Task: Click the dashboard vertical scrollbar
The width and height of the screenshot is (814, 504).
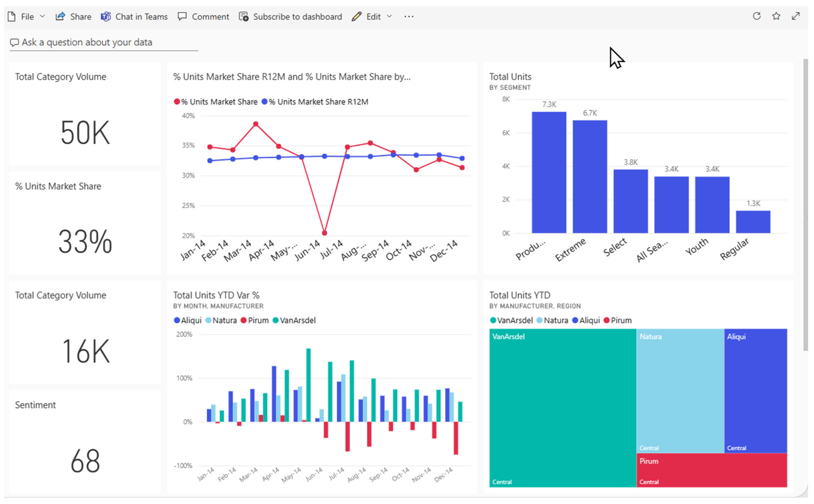Action: click(805, 205)
